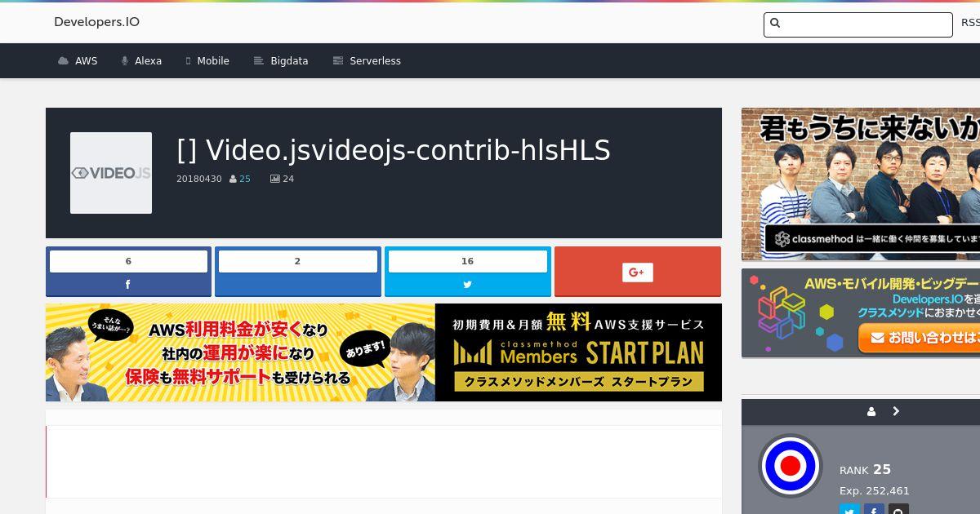Open the classmethod recruiting banner
This screenshot has height=514, width=980.
pos(861,184)
